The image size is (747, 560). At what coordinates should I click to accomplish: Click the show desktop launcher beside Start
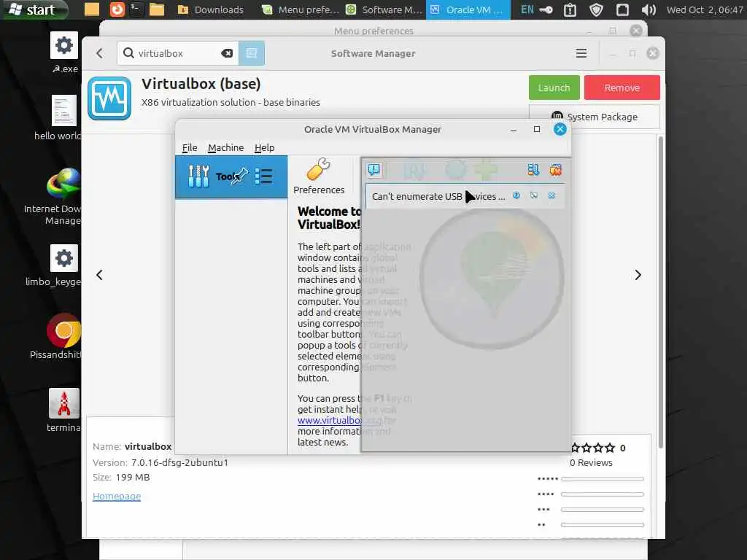(x=92, y=9)
